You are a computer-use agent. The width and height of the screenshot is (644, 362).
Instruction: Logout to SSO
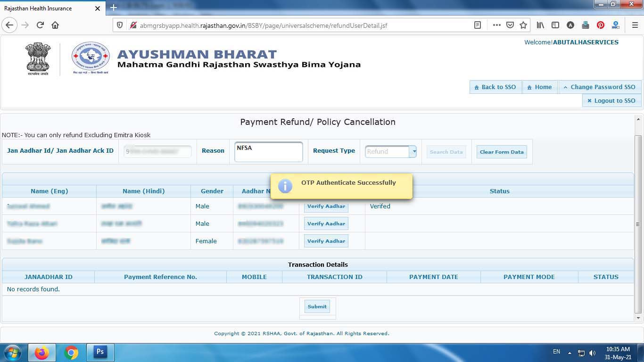pos(611,100)
